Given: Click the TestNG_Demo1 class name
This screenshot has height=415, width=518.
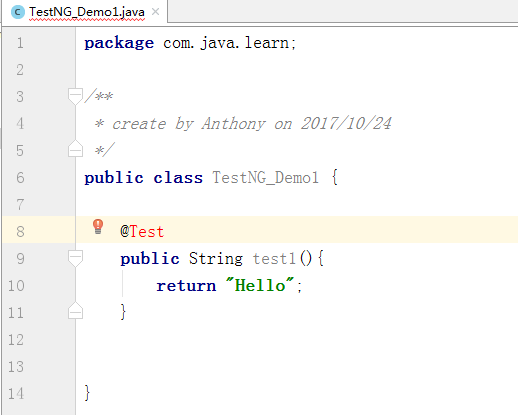Looking at the screenshot, I should (266, 177).
